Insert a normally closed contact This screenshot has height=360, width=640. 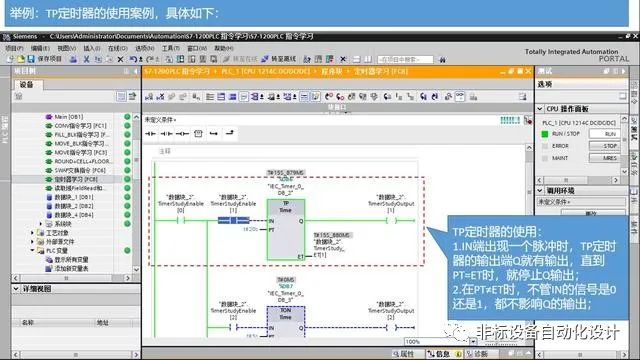pyautogui.click(x=166, y=133)
